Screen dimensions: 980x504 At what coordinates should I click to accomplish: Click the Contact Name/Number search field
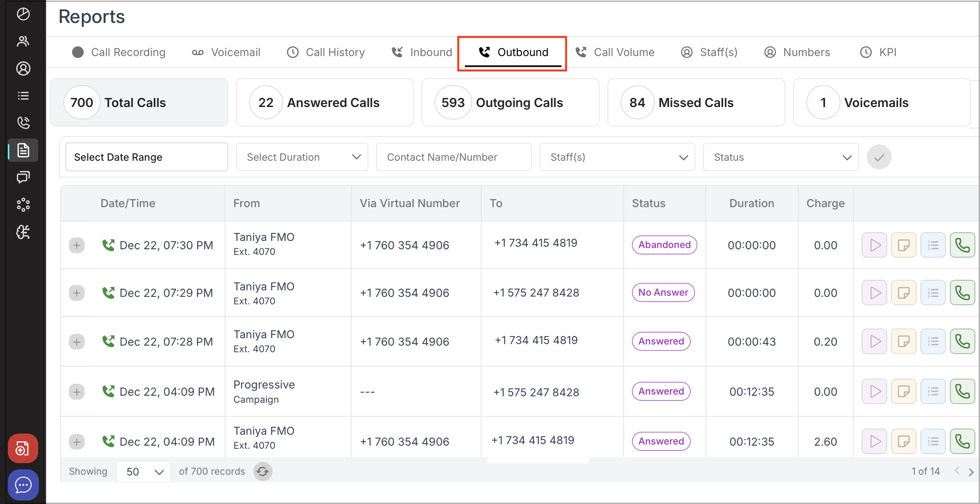click(454, 157)
